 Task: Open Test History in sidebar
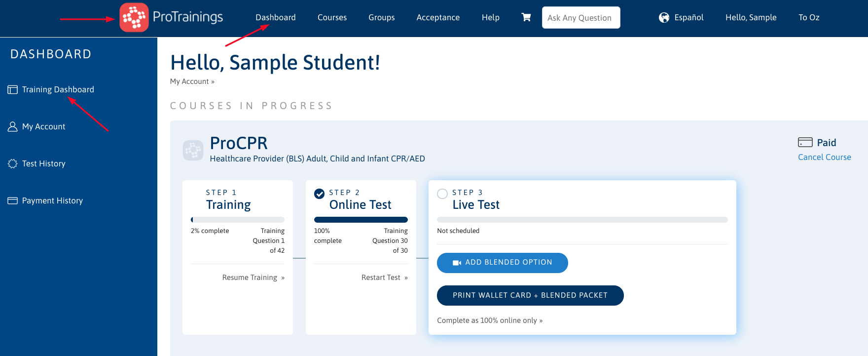(x=43, y=163)
